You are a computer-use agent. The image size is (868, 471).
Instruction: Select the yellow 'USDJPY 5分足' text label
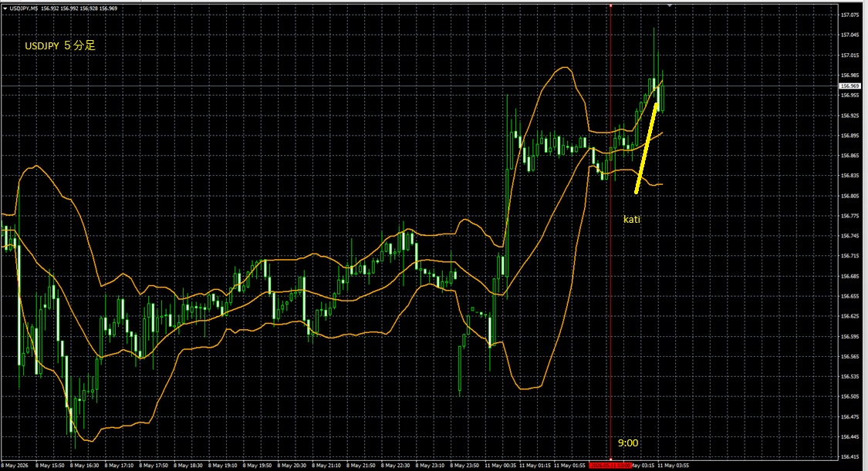tap(59, 46)
